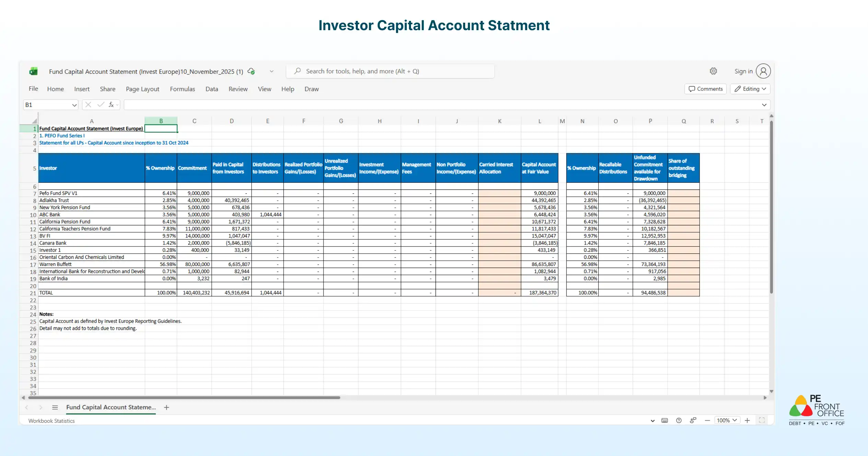Screen dimensions: 868x456
Task: Click the vertical scroll down arrow
Action: tap(771, 391)
